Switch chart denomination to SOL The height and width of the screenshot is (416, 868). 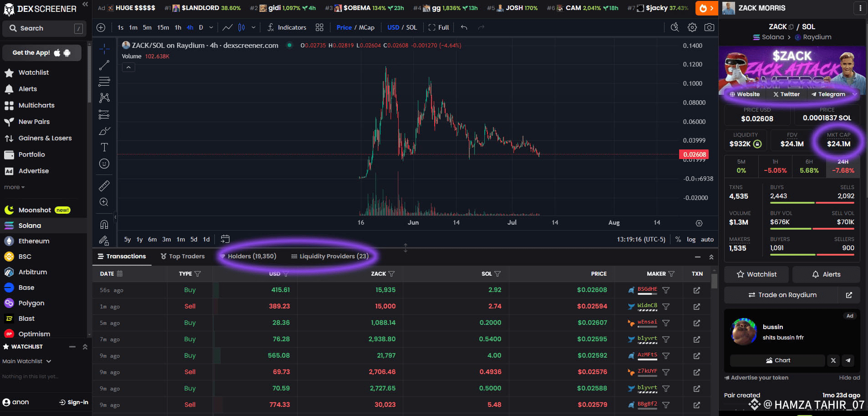click(x=411, y=27)
